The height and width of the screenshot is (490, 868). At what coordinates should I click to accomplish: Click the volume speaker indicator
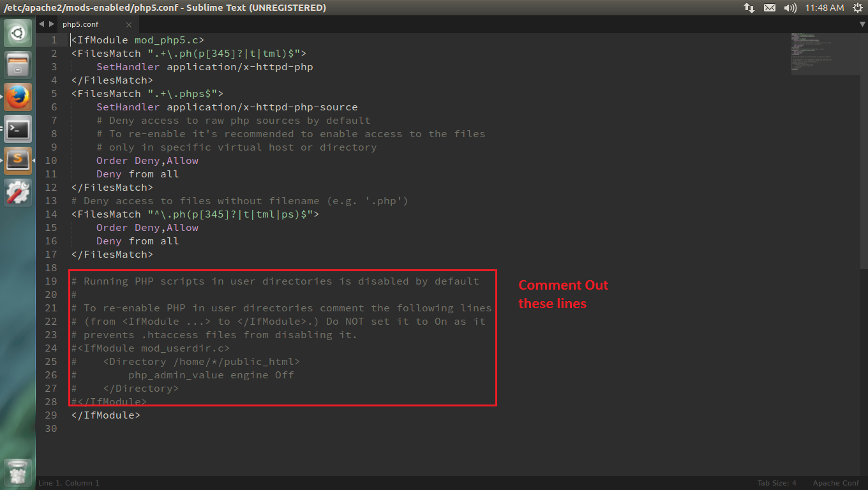click(x=790, y=8)
